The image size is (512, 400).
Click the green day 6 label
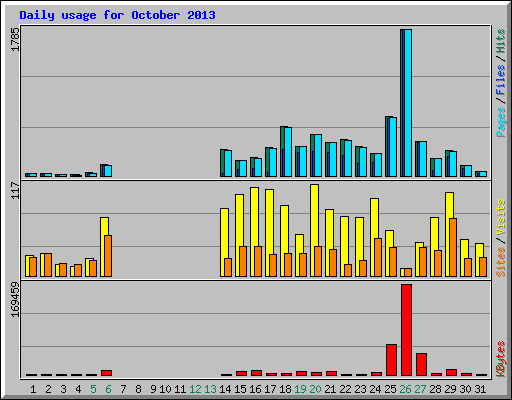[108, 389]
